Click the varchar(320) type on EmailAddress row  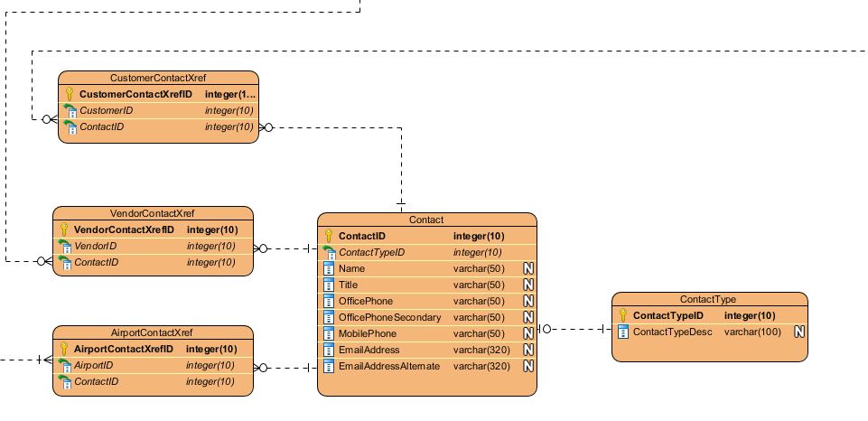pos(481,351)
